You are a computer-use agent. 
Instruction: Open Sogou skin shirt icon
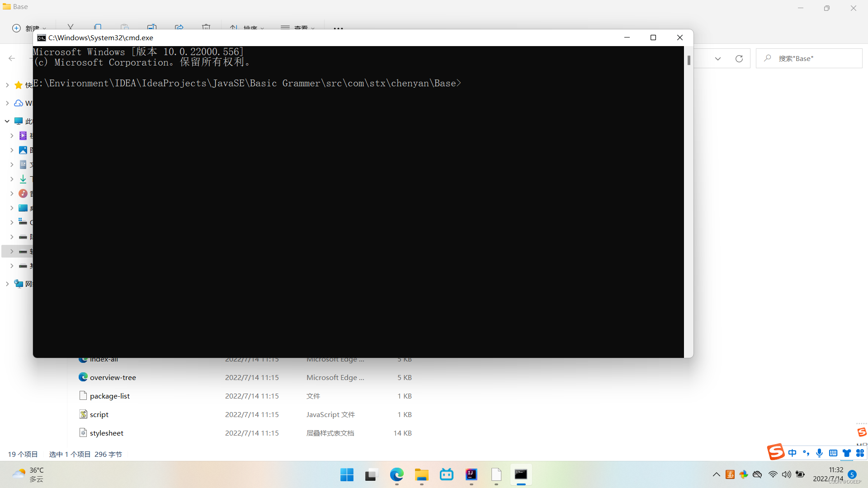click(x=846, y=453)
